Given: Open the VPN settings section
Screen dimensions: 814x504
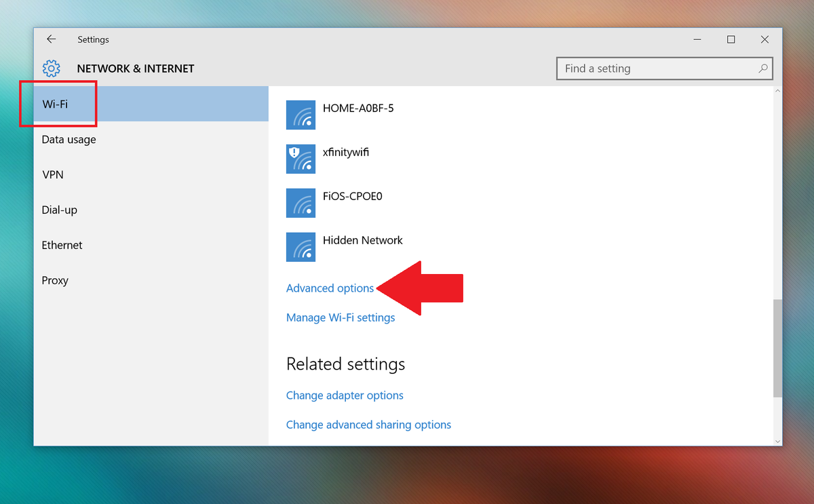Looking at the screenshot, I should pyautogui.click(x=53, y=174).
